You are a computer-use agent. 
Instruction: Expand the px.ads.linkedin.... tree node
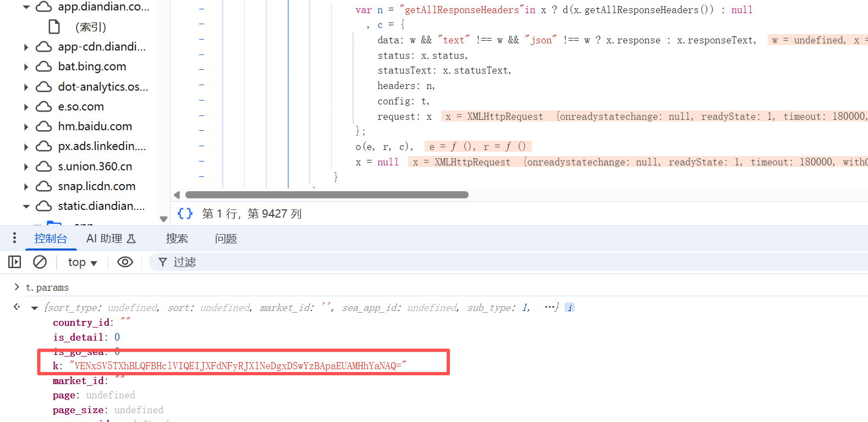(x=26, y=147)
